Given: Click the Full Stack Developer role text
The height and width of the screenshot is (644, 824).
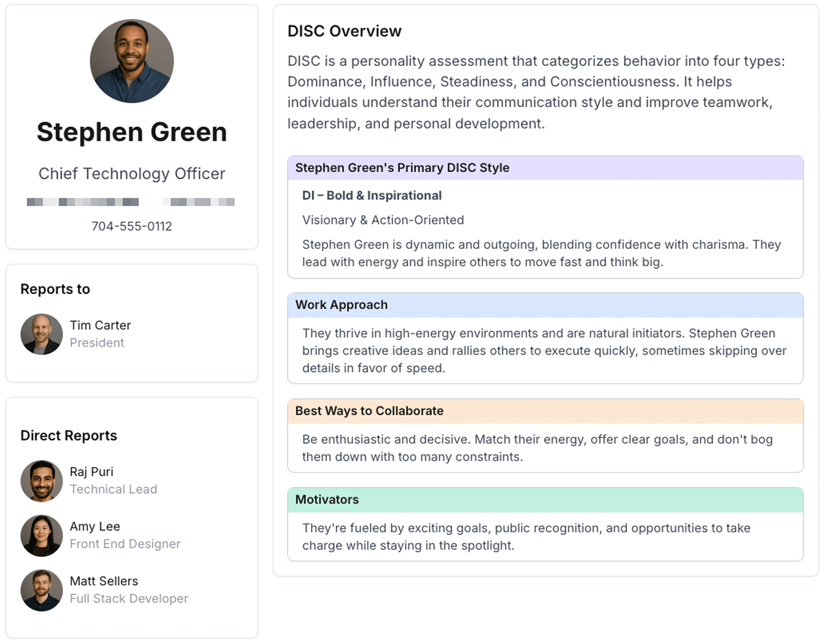Looking at the screenshot, I should tap(129, 599).
